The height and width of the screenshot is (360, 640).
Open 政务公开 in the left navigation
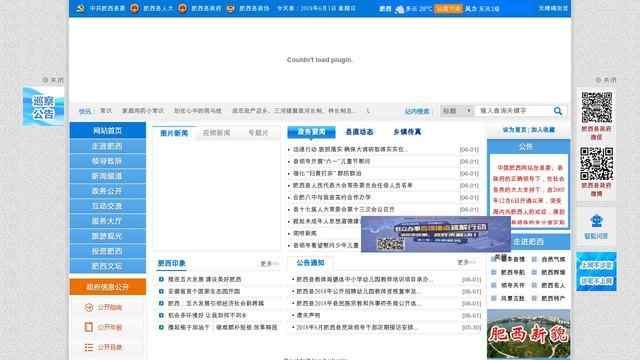tap(107, 191)
